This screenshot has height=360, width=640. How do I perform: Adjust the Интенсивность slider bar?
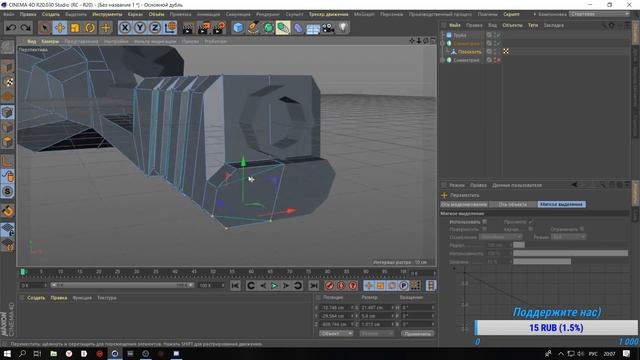571,253
